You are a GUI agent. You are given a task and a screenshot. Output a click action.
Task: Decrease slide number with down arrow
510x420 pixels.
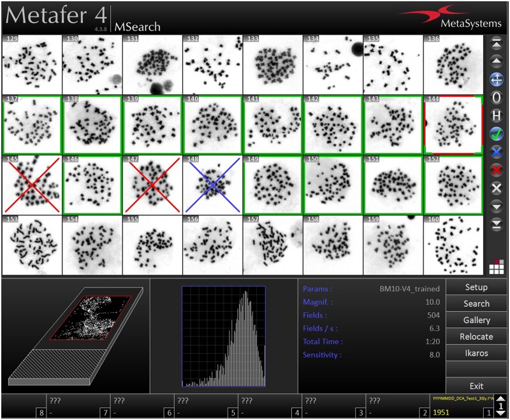500,414
